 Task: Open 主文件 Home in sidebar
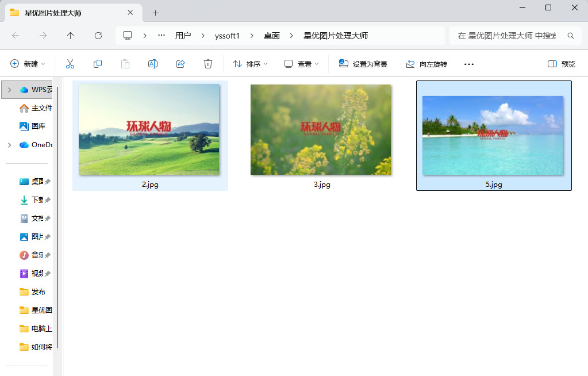click(36, 108)
